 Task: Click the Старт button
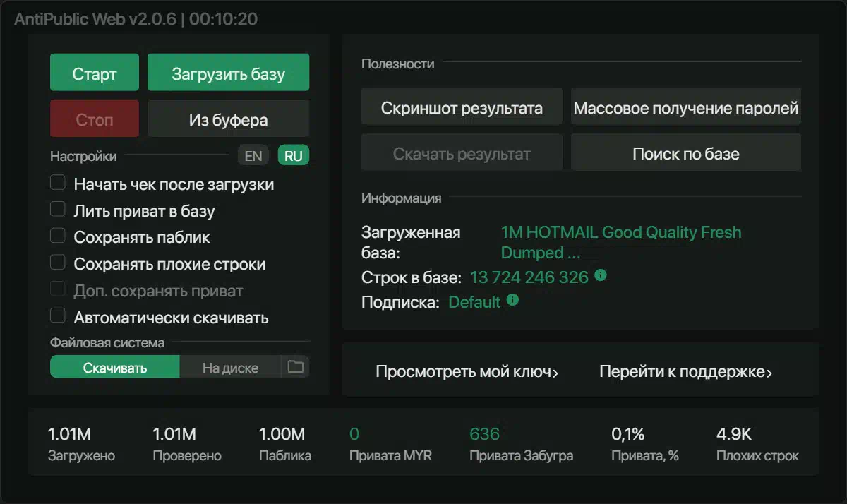click(95, 73)
